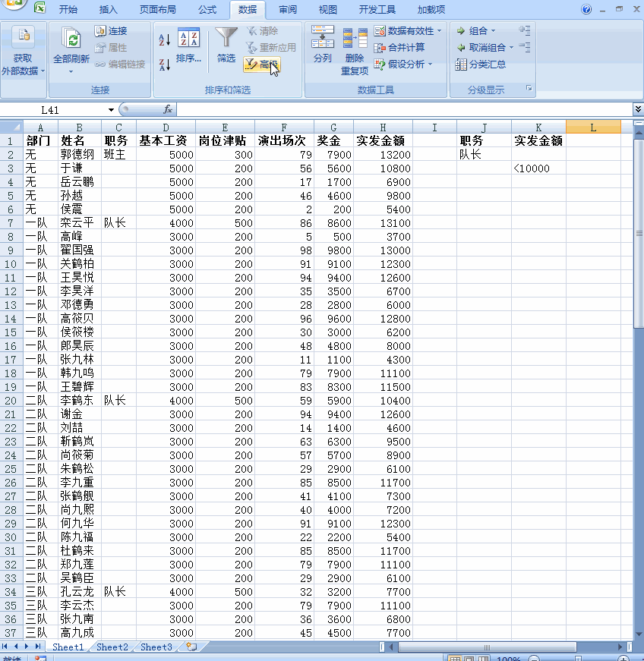Viewport: 644px width, 661px height.
Task: Select the Sheet1 tab
Action: (x=68, y=647)
